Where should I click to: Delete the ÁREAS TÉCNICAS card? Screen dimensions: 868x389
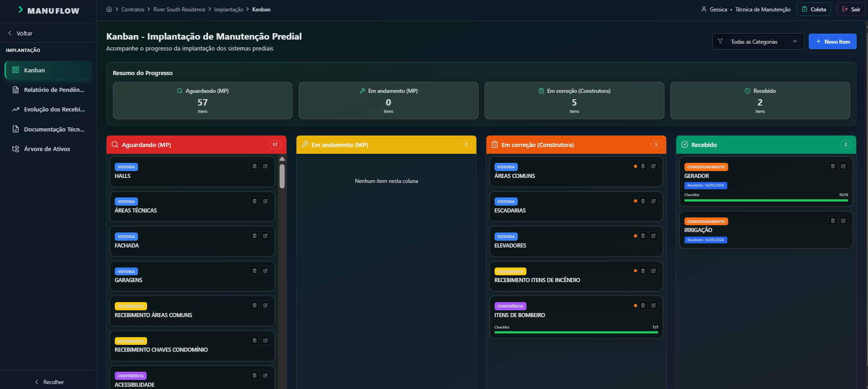(255, 201)
